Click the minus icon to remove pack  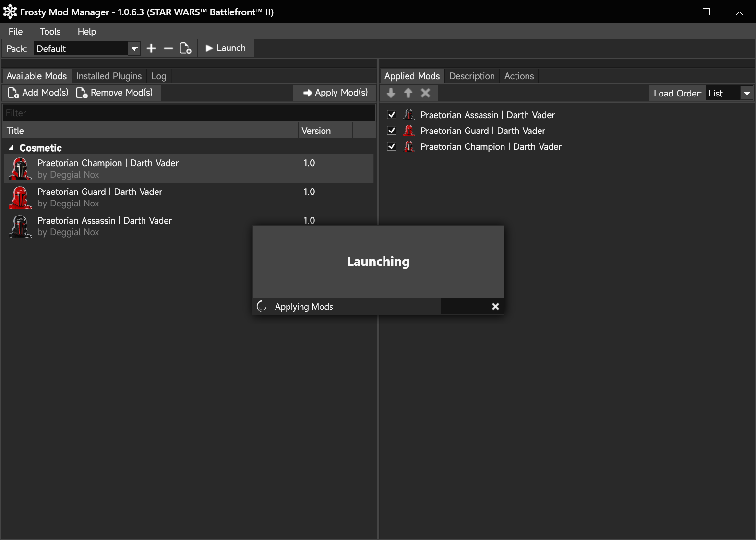click(x=168, y=48)
